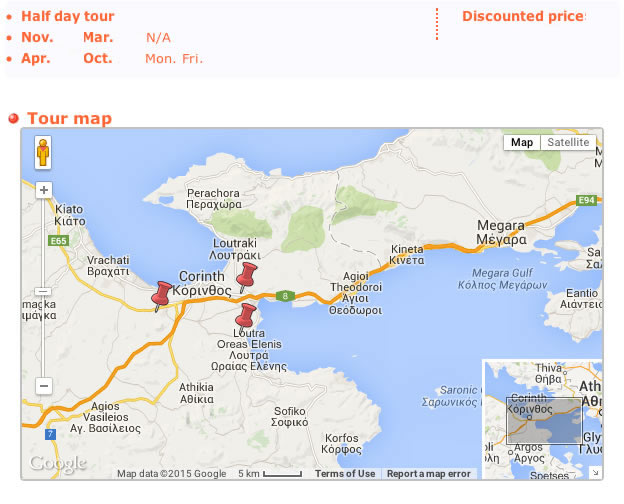624x504 pixels.
Task: Click the Loutraki town label
Action: click(235, 249)
